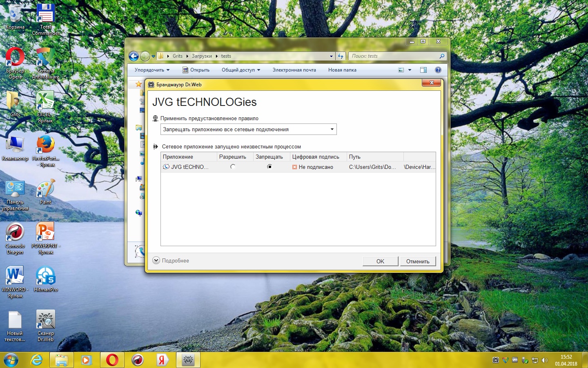Screen dimensions: 588x368
Task: Open Opera browser from the taskbar
Action: (112, 360)
